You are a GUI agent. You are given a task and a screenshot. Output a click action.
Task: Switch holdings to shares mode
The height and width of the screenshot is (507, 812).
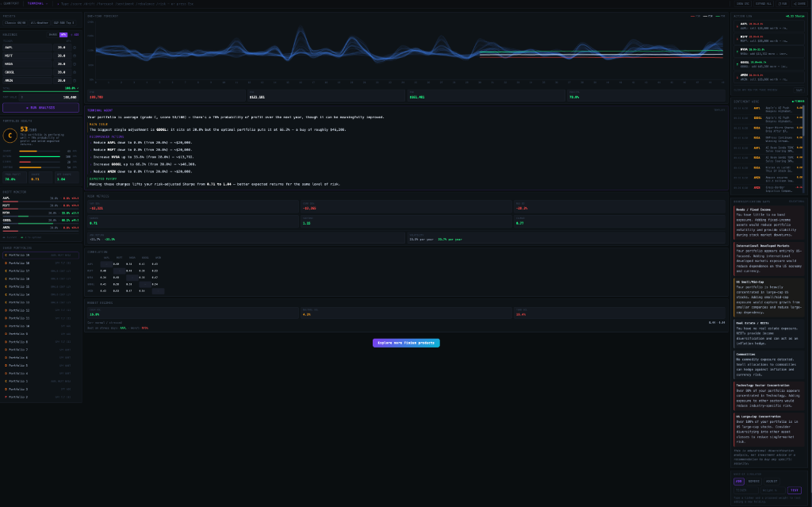point(53,35)
